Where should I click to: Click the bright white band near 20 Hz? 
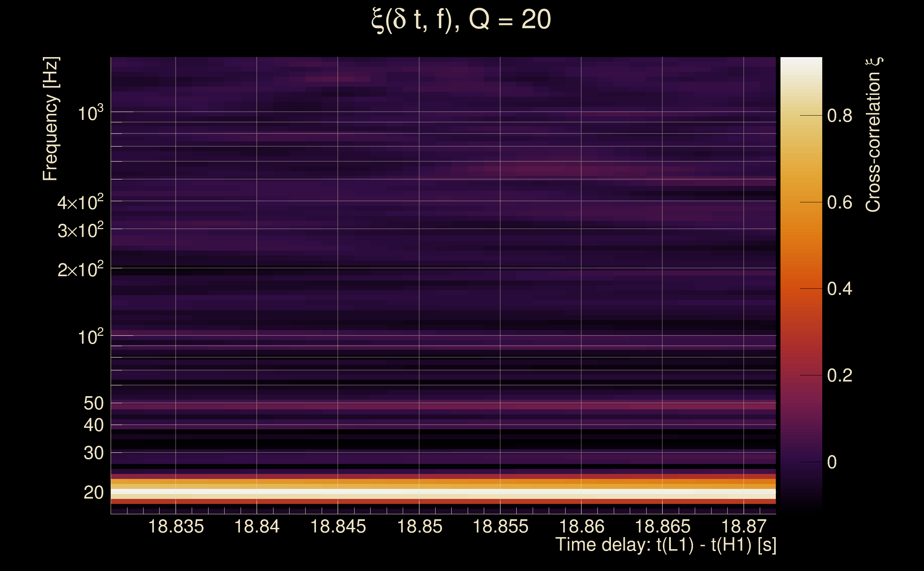pos(443,492)
